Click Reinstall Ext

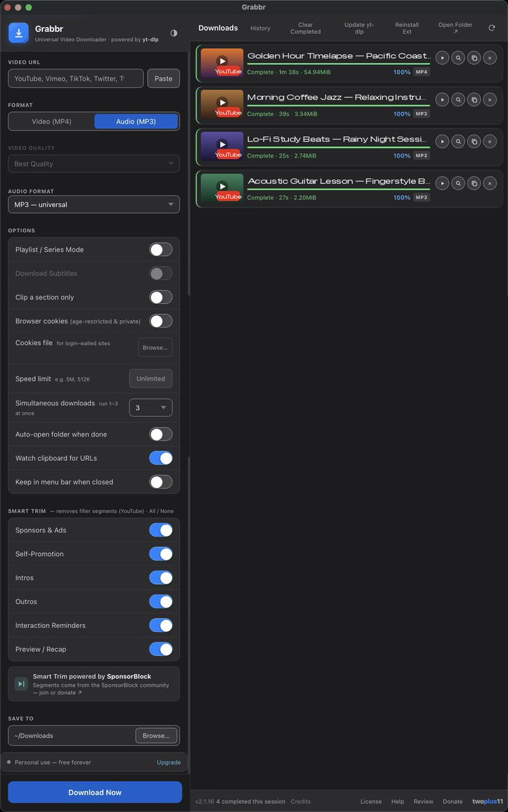(407, 28)
